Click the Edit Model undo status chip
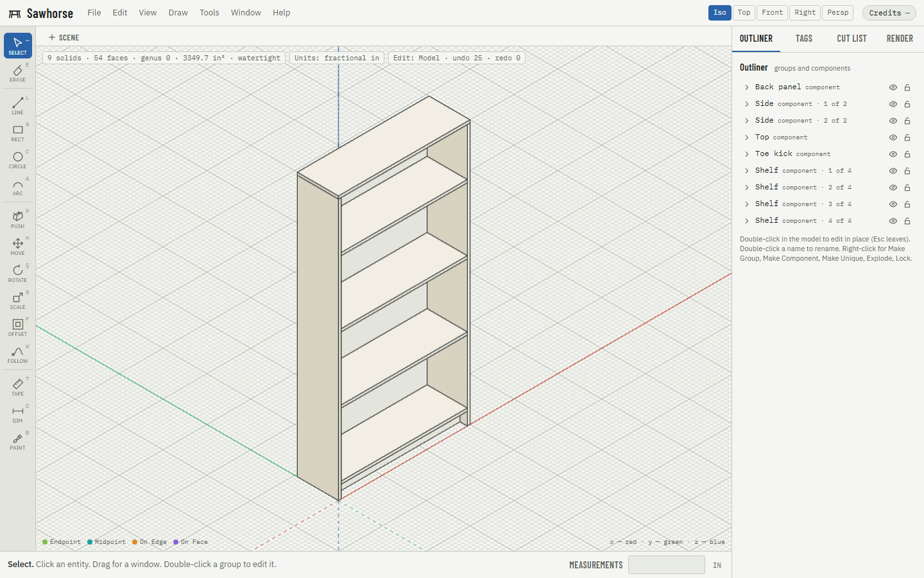The width and height of the screenshot is (924, 578). tap(457, 58)
